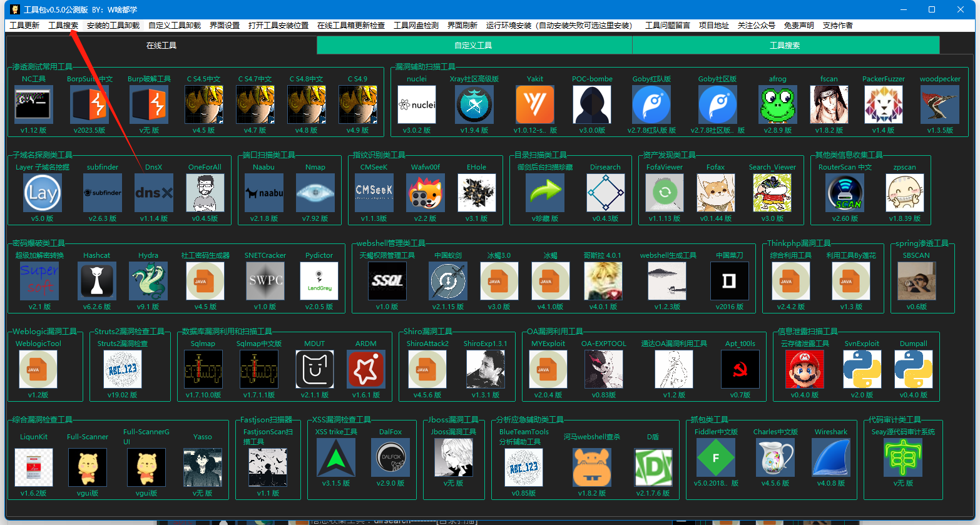Switch to the 自定义工具 tab
The height and width of the screenshot is (525, 980).
coord(474,45)
